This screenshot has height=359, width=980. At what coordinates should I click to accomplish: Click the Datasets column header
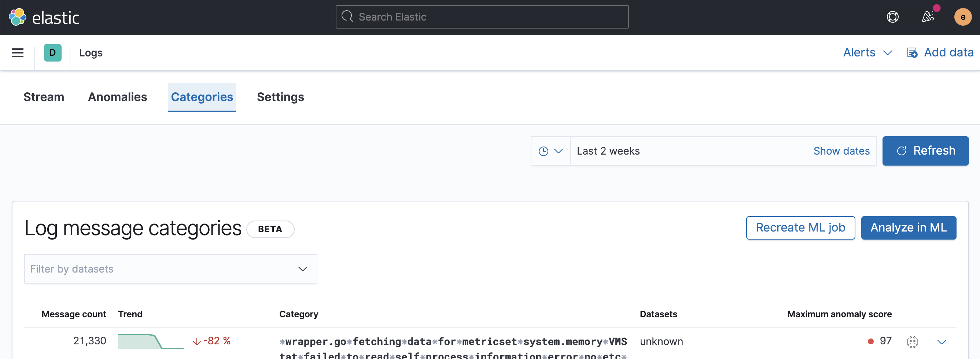658,314
